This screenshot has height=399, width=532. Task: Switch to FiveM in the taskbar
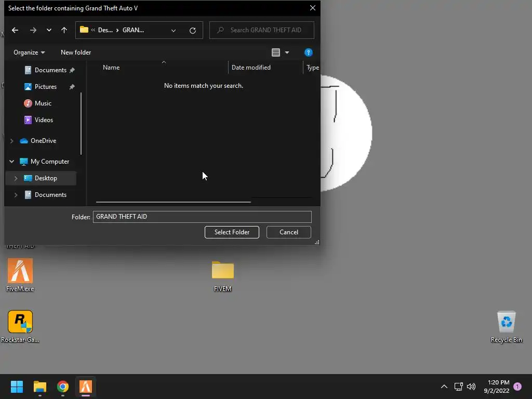[x=86, y=387]
